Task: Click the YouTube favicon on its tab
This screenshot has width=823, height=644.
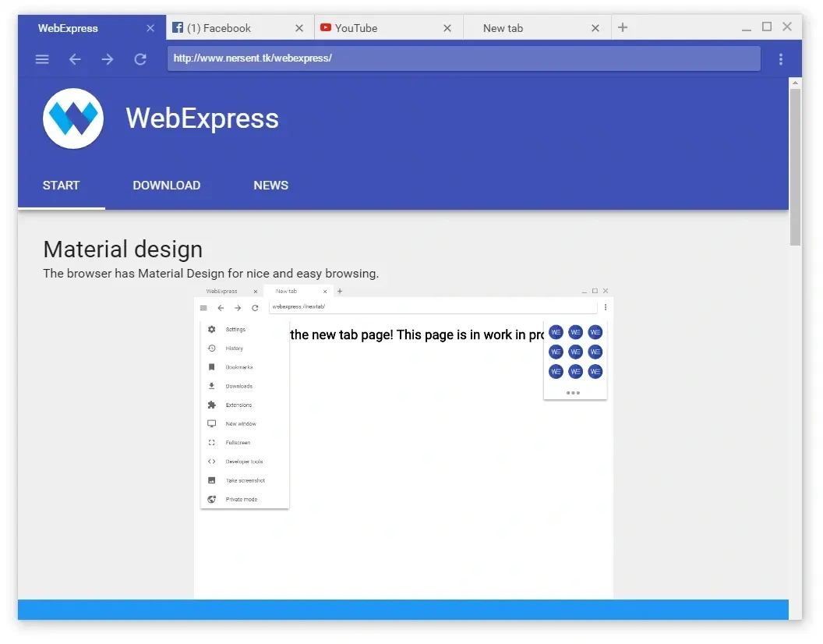Action: [326, 27]
